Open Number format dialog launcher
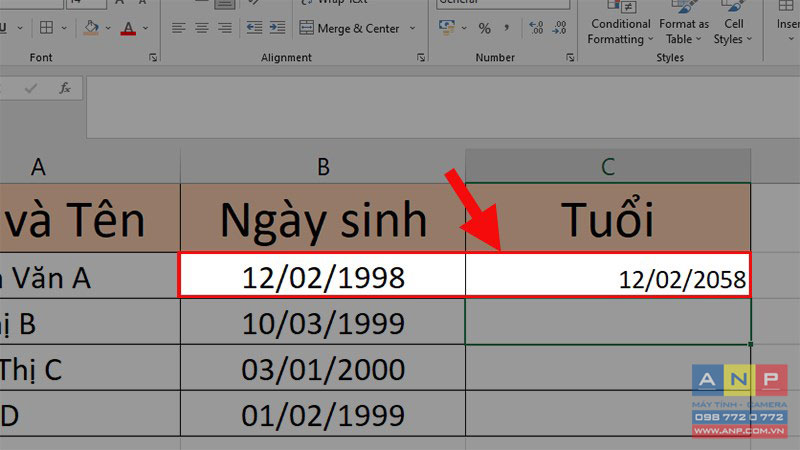800x450 pixels. 570,58
